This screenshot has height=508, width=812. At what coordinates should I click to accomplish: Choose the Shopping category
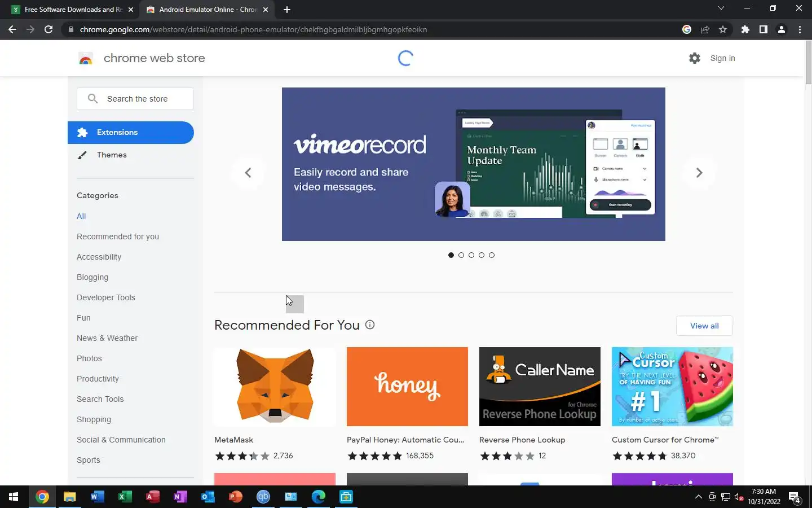(x=94, y=419)
